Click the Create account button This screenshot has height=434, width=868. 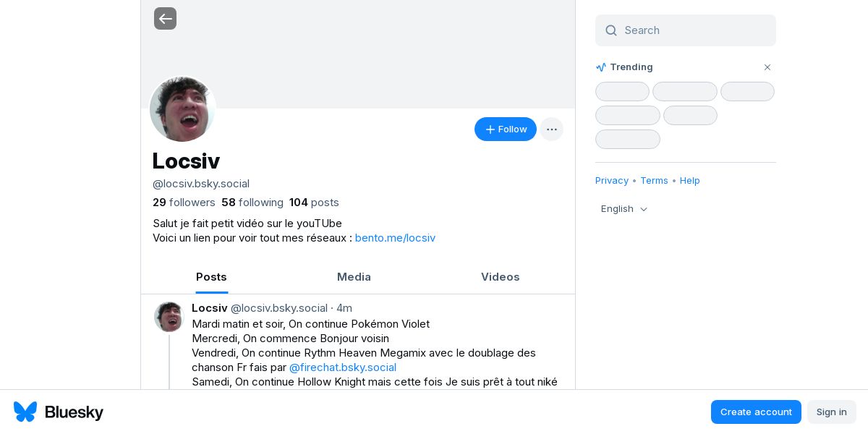coord(756,412)
